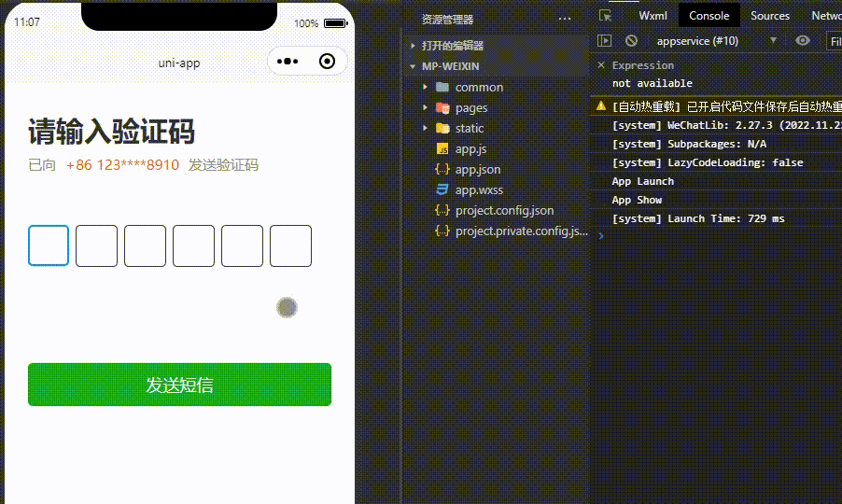Screen dimensions: 842x504
Task: Switch to the Network tab
Action: [826, 16]
